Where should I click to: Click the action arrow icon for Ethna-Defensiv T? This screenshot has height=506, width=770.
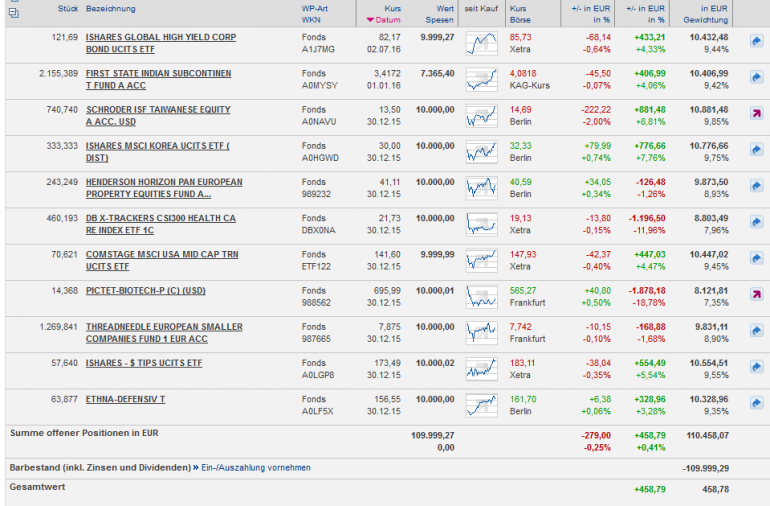click(756, 404)
